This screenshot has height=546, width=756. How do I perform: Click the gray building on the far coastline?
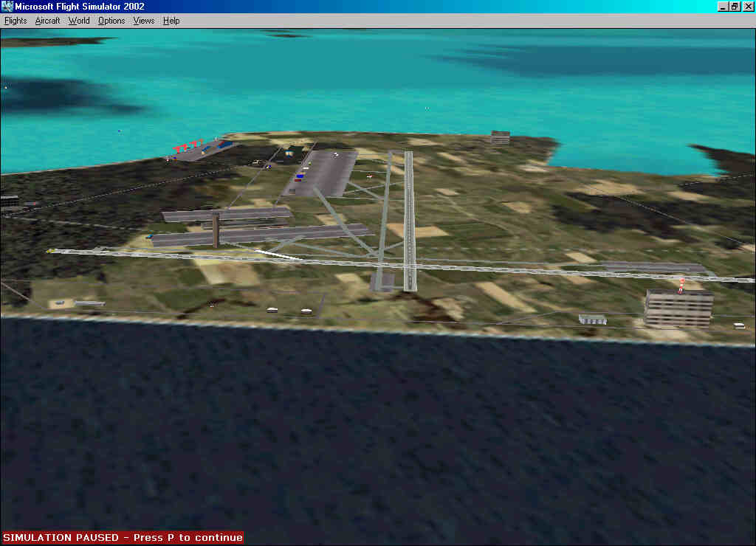[x=500, y=137]
